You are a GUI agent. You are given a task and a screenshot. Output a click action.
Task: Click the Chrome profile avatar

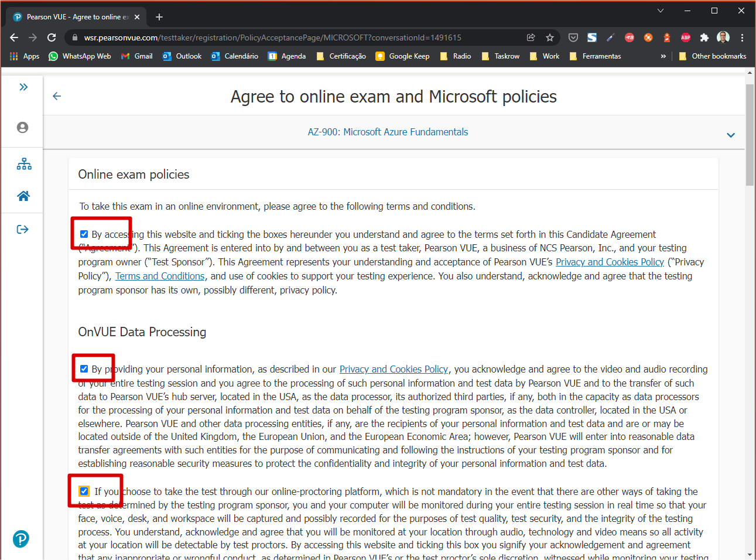(723, 37)
